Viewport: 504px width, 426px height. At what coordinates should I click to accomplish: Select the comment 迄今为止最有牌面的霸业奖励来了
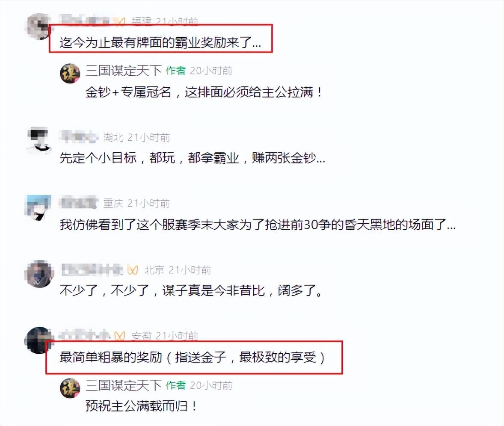pyautogui.click(x=160, y=42)
